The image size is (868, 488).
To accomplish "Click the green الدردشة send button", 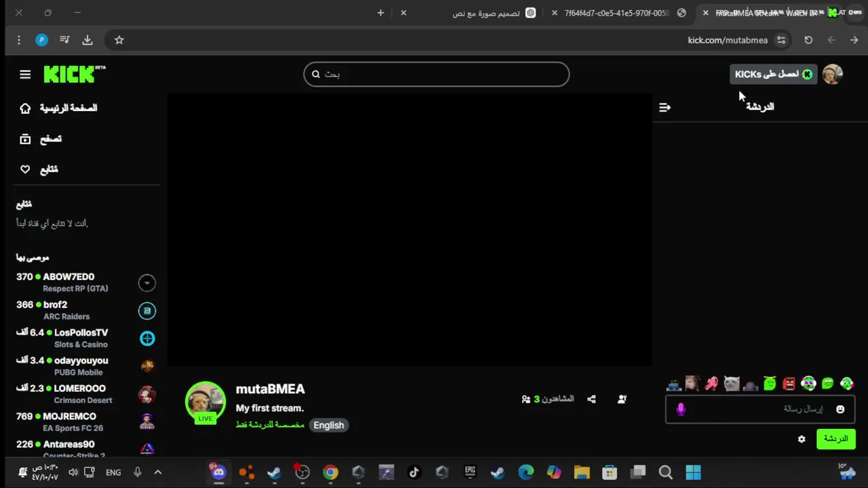I will (x=835, y=439).
